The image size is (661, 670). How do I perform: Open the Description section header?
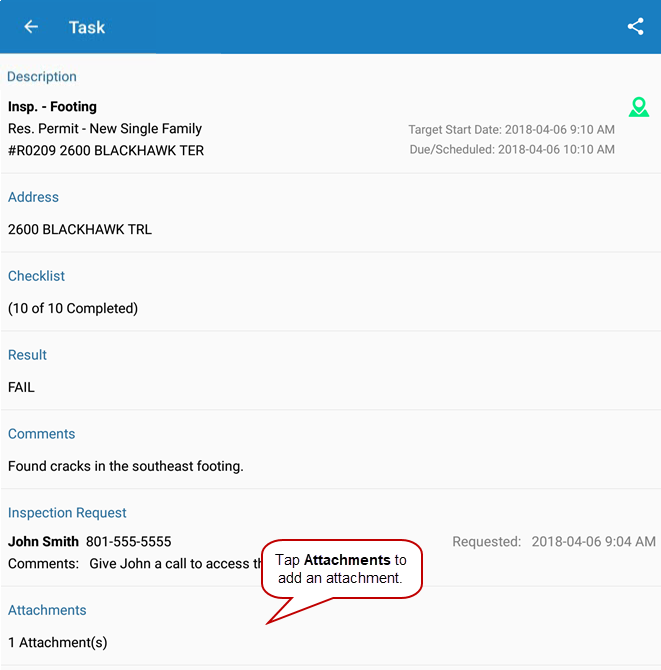42,77
